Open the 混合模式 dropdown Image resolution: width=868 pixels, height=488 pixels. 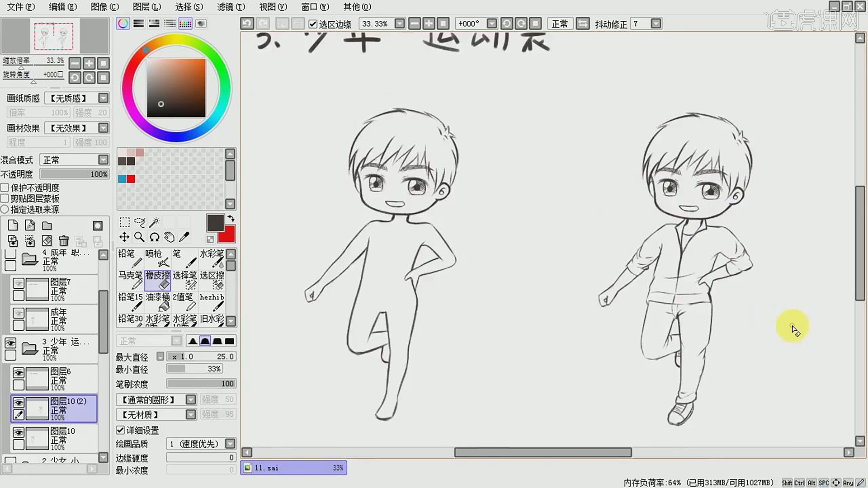coord(104,160)
